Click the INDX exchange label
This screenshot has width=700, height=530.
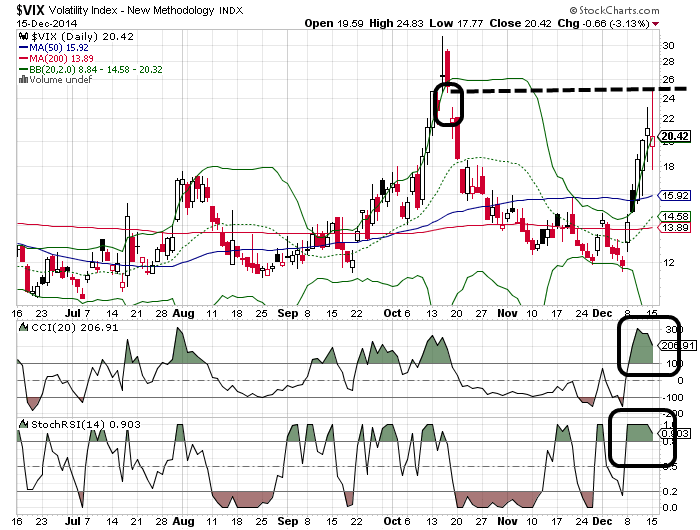click(231, 11)
